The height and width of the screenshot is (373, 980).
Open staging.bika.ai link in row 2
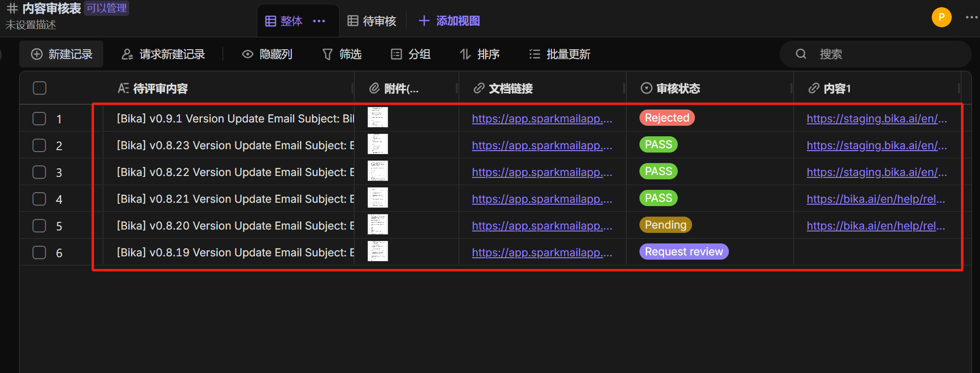[x=877, y=145]
